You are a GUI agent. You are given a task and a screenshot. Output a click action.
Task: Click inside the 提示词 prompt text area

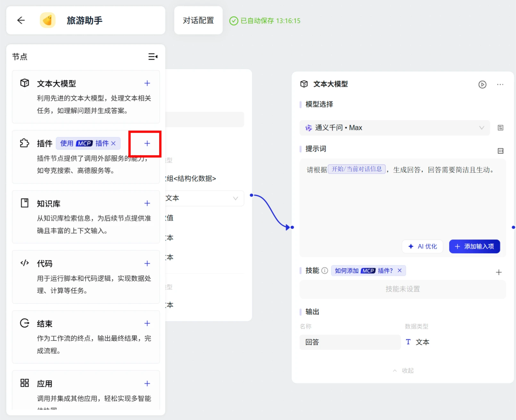403,208
